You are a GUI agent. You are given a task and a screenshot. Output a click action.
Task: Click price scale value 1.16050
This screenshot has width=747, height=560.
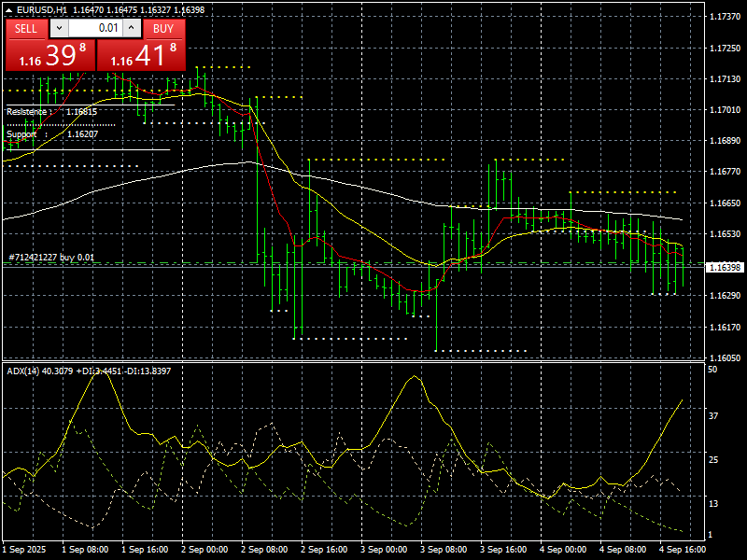[726, 358]
